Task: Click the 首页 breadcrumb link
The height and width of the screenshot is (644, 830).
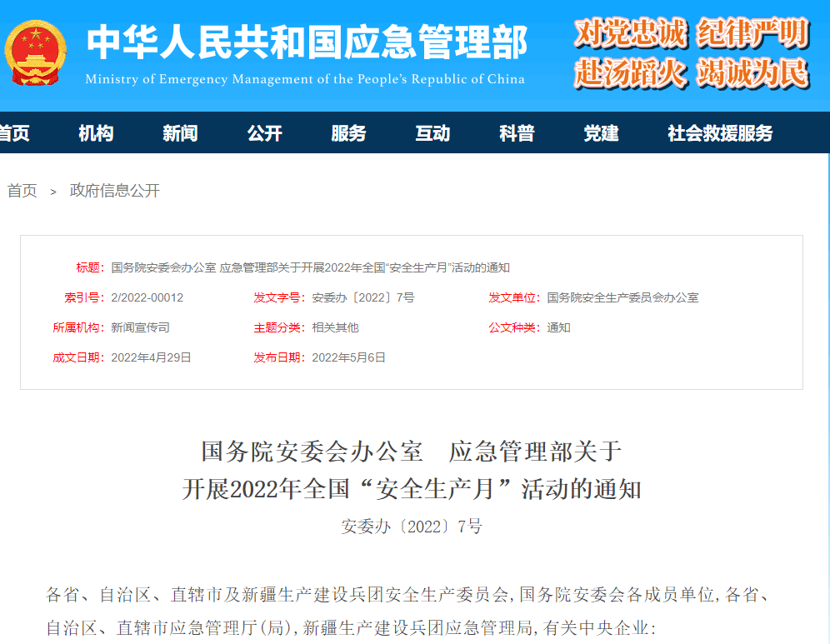Action: pyautogui.click(x=22, y=191)
